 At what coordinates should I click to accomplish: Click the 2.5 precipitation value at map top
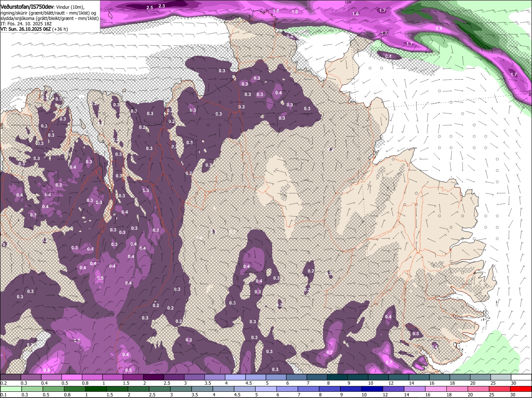[150, 7]
